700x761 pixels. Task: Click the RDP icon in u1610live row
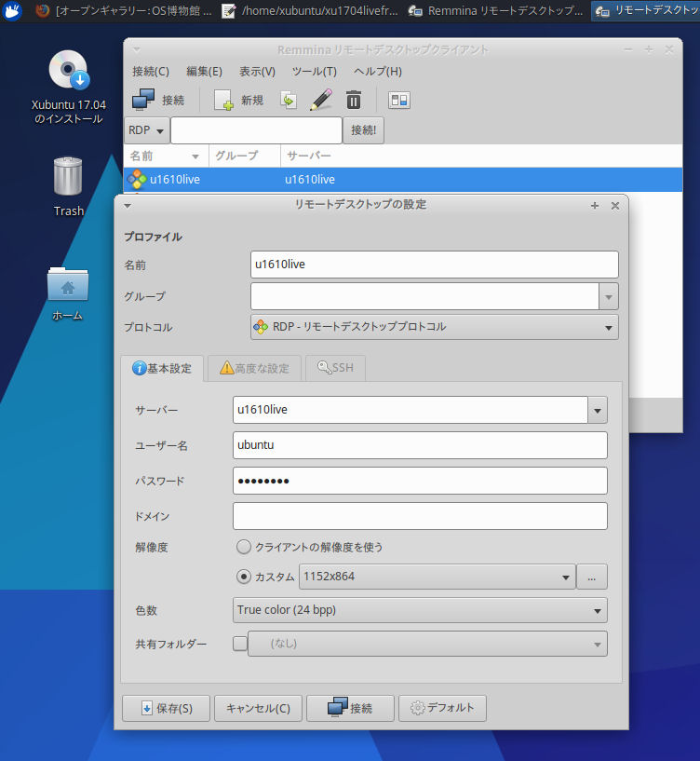(x=137, y=180)
